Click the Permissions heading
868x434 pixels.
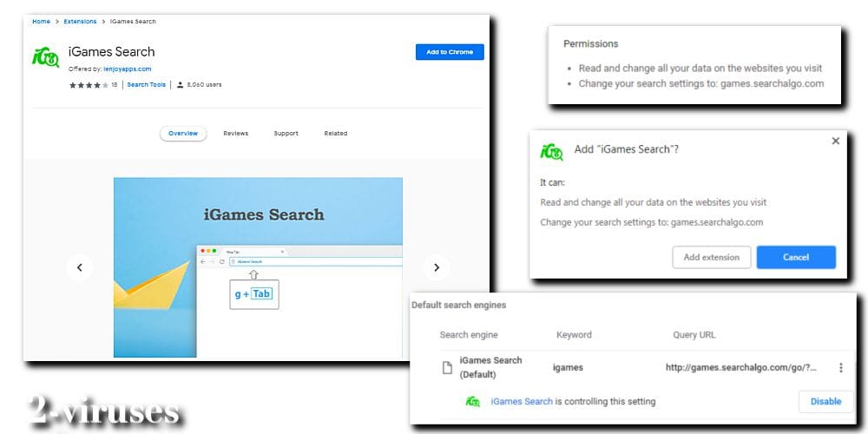coord(590,43)
